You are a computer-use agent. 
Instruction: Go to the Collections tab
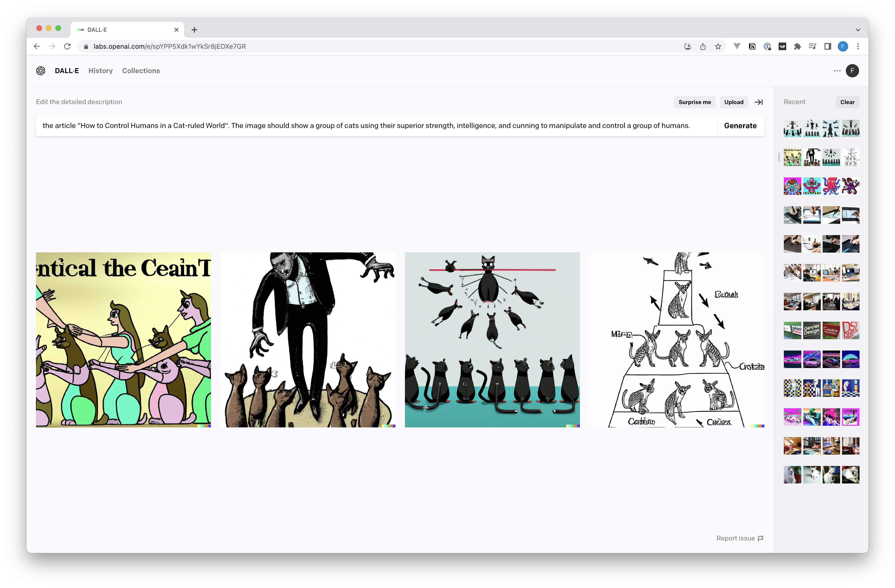pyautogui.click(x=141, y=71)
